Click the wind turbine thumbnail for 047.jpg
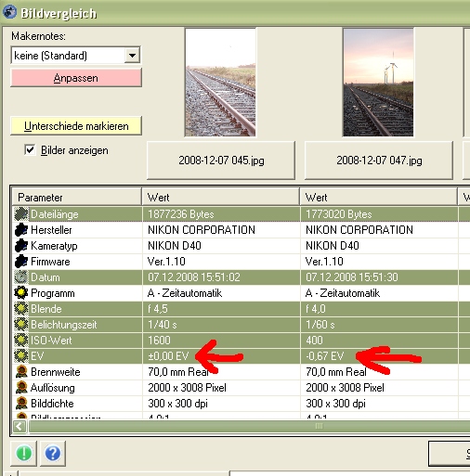The image size is (470, 476). [378, 83]
